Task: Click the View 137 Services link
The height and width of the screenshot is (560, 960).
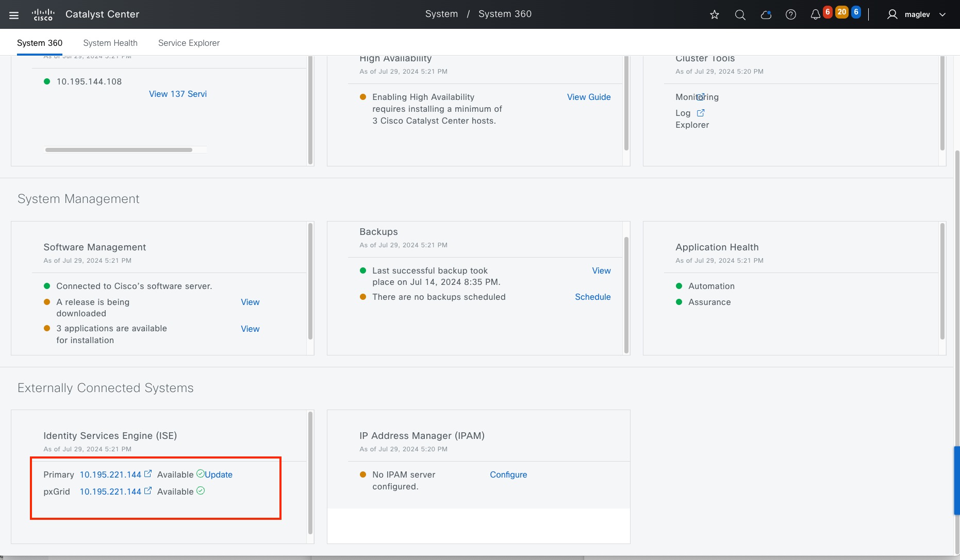Action: [x=178, y=94]
